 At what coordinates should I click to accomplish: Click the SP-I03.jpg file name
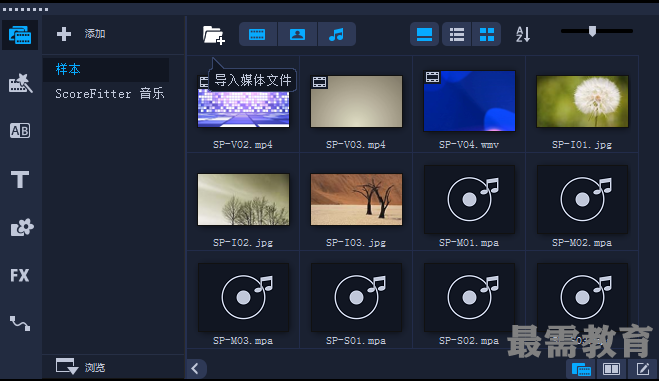(x=356, y=243)
